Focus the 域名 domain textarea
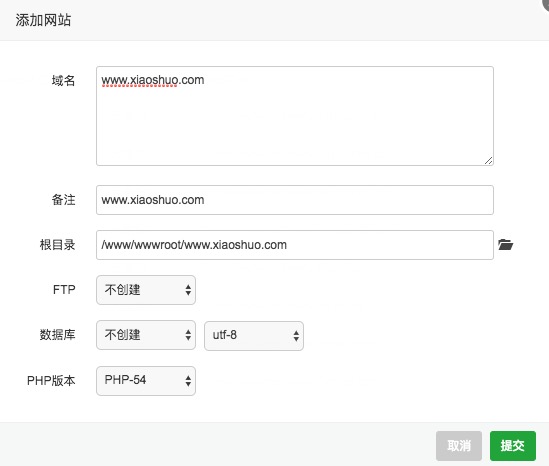 coord(295,116)
